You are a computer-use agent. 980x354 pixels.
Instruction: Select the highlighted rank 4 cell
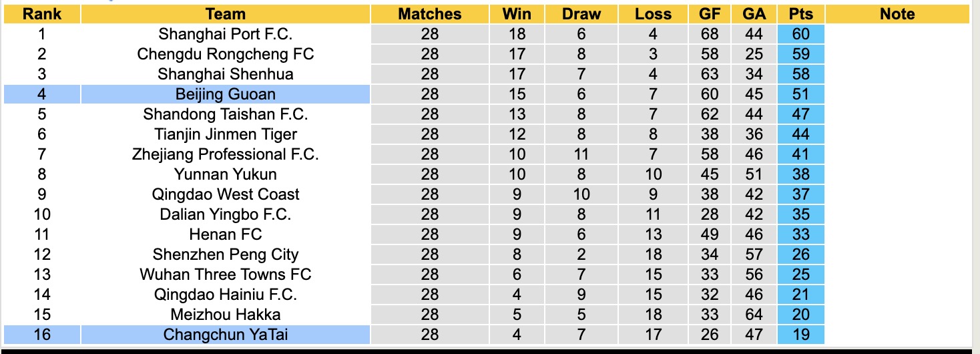pos(41,94)
